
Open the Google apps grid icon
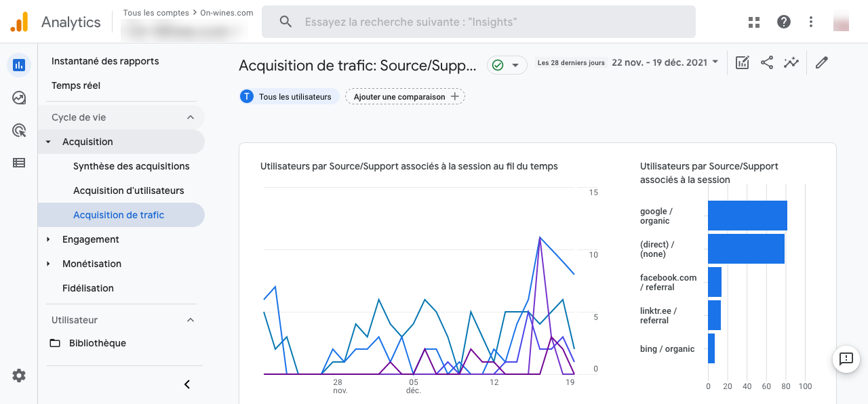point(754,22)
